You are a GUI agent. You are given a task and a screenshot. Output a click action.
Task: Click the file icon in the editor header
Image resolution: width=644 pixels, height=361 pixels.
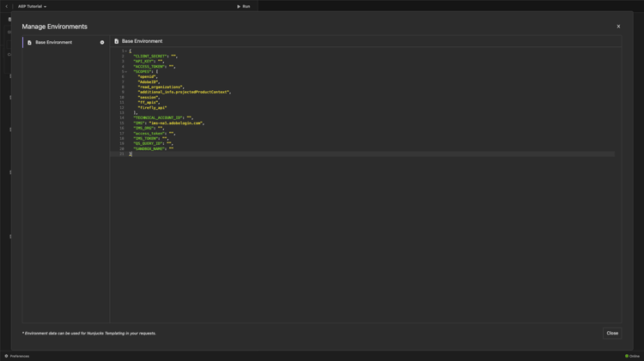[117, 41]
